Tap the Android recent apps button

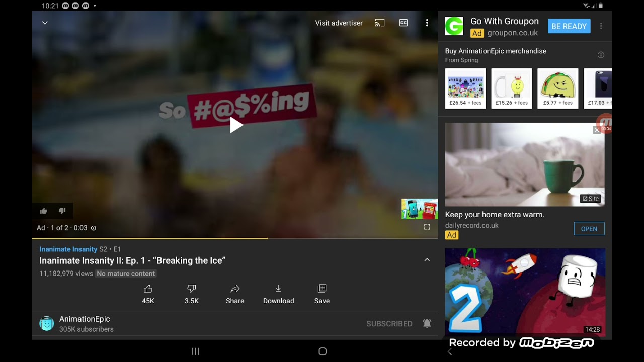pos(196,351)
